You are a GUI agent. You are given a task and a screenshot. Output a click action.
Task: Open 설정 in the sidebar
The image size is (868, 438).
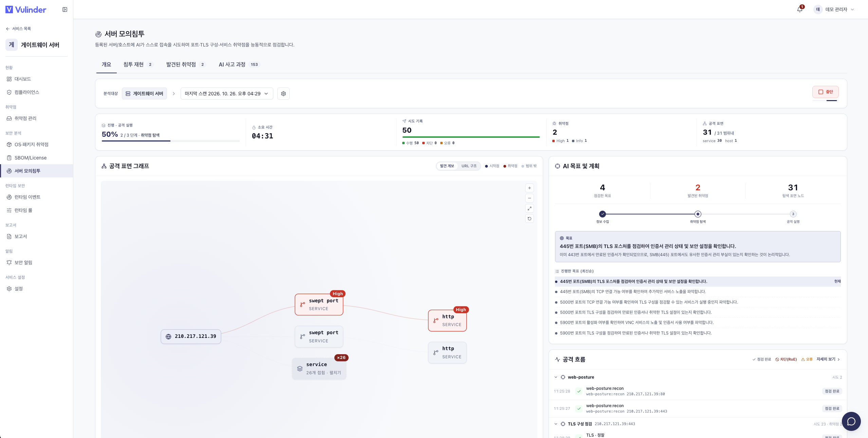point(36,289)
